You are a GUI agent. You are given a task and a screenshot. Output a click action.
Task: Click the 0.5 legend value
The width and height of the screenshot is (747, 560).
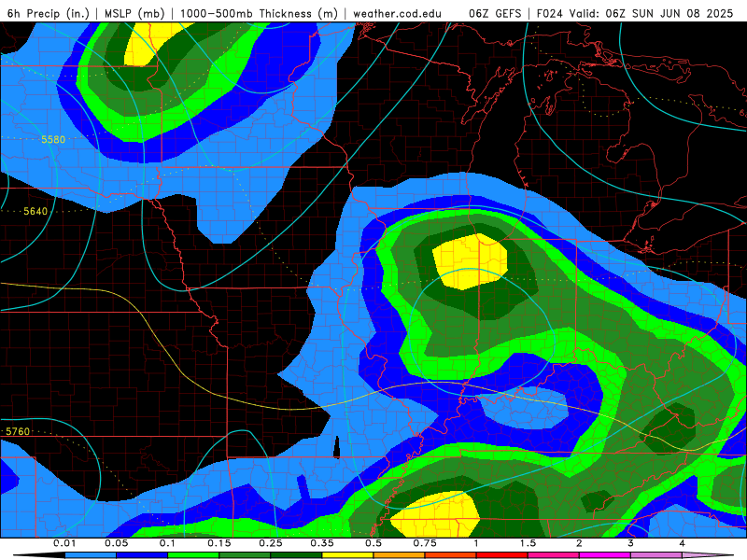(373, 543)
